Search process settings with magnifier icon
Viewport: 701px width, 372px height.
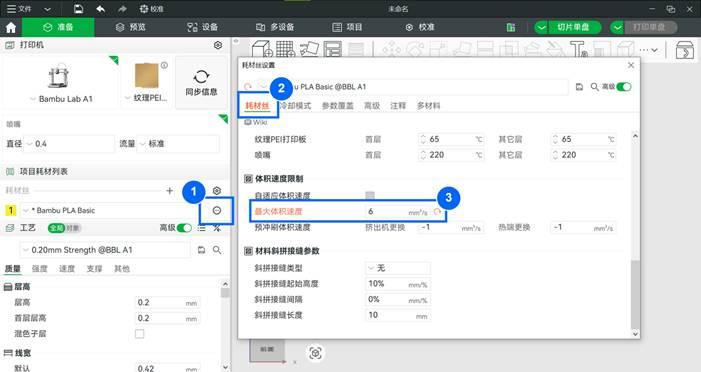click(217, 250)
